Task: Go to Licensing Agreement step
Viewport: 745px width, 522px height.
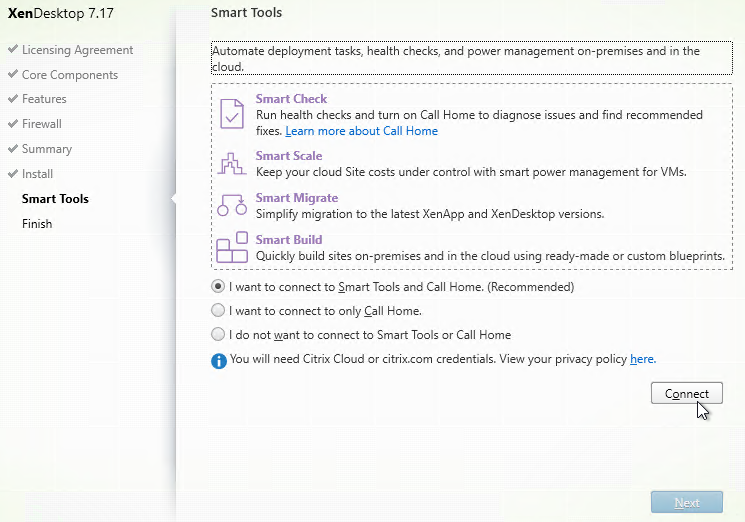Action: click(77, 50)
